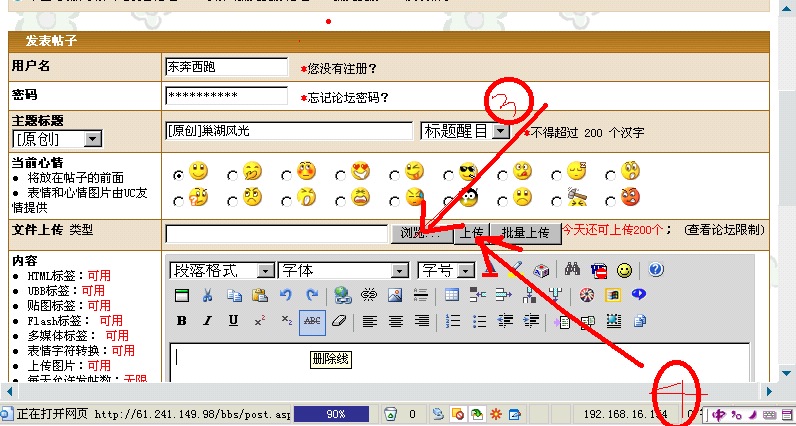Expand the 字体 font dropdown
Screen dimensions: 796x426
coord(400,270)
